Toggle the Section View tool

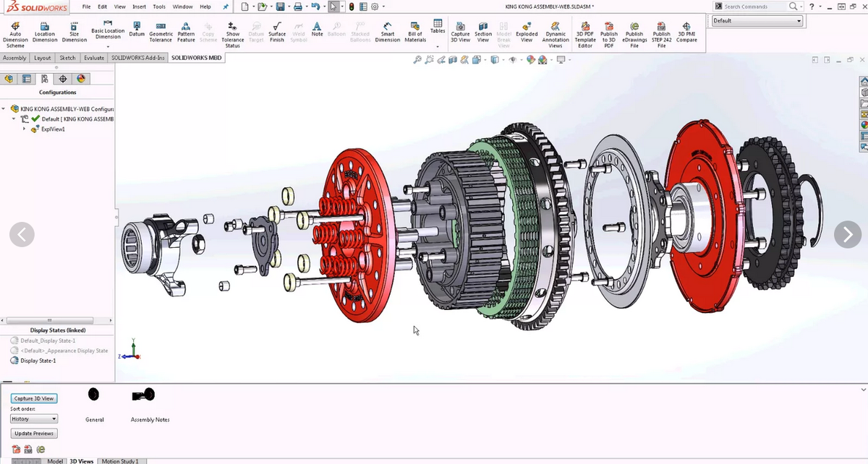pos(483,32)
